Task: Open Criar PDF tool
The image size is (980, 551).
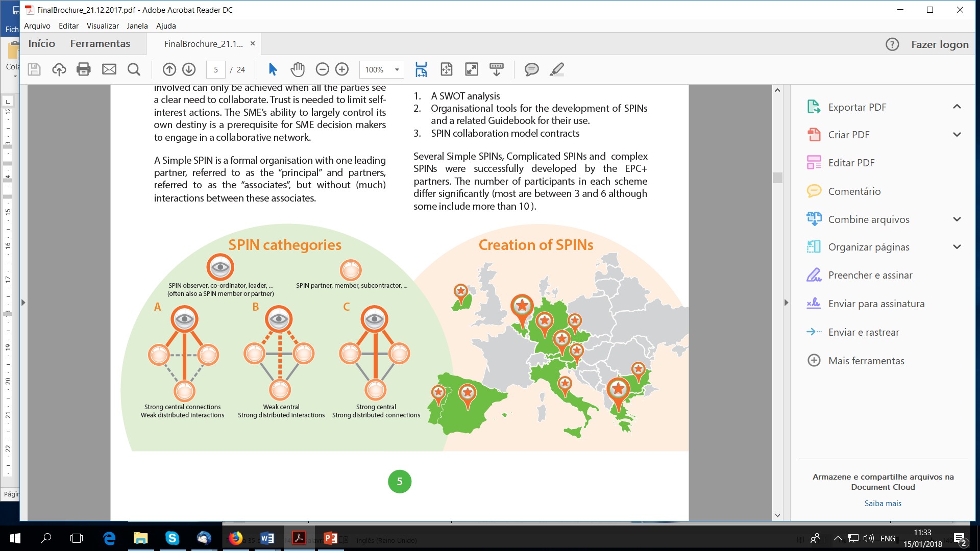Action: point(848,135)
